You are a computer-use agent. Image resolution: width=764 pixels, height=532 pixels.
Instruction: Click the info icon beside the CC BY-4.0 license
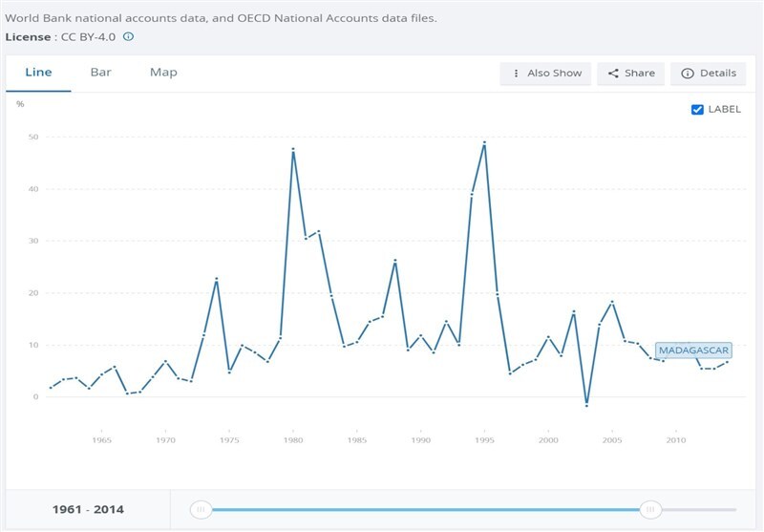128,36
